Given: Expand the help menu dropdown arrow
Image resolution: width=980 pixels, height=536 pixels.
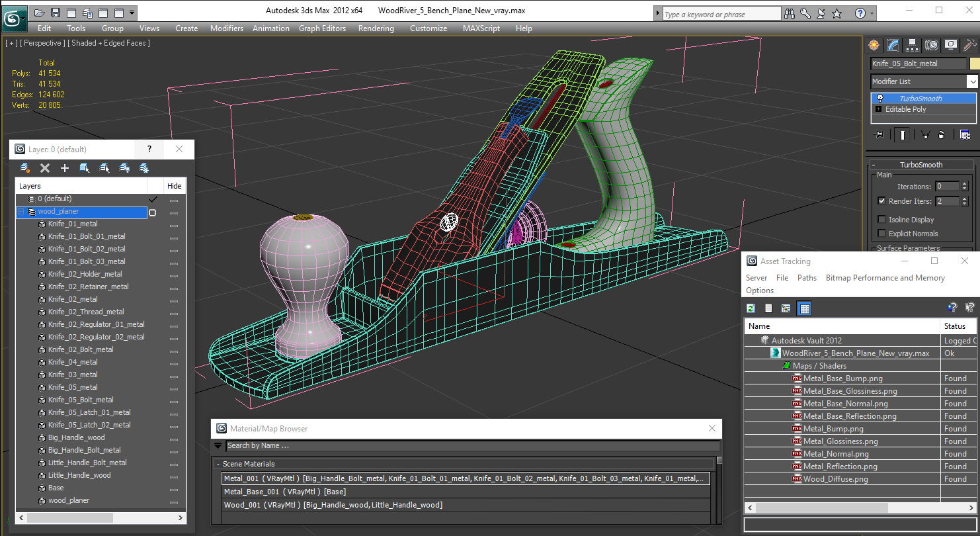Looking at the screenshot, I should [871, 13].
